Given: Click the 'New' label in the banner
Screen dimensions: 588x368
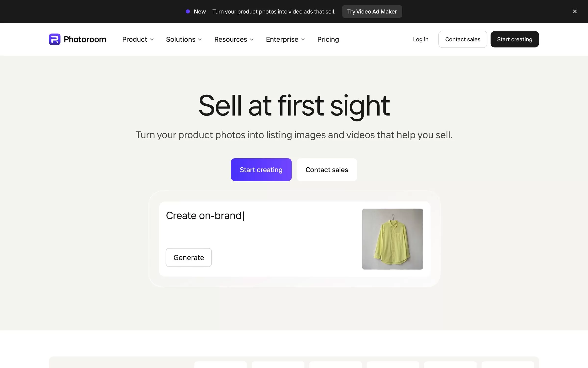Looking at the screenshot, I should coord(200,12).
